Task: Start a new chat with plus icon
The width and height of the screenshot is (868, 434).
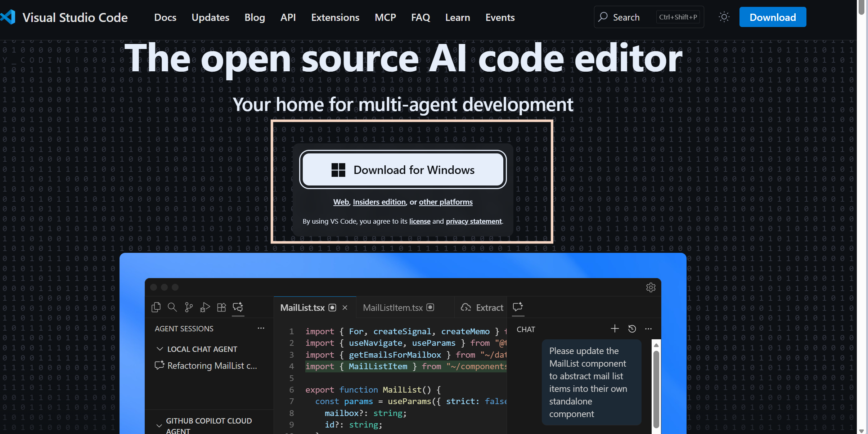Action: 615,328
